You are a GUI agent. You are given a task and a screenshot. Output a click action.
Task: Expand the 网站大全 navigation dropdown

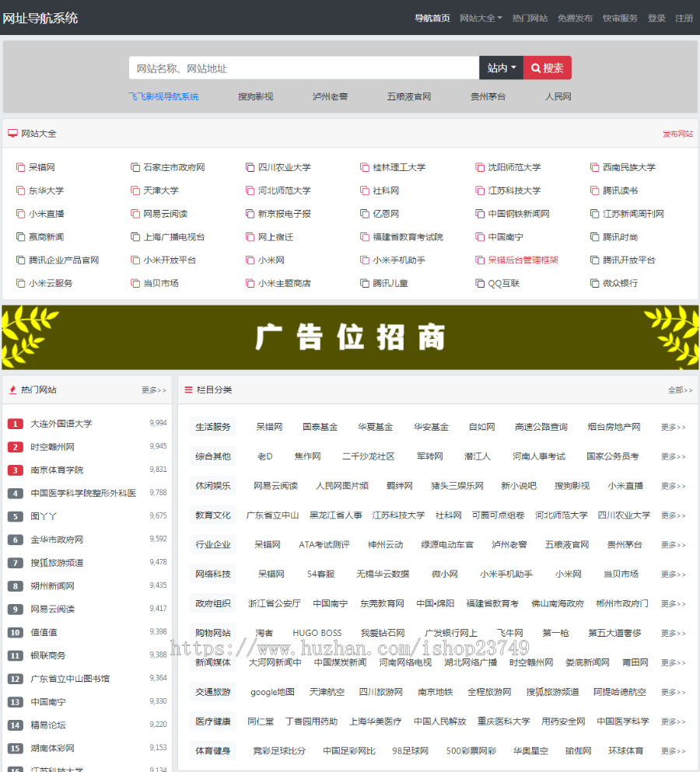click(481, 18)
